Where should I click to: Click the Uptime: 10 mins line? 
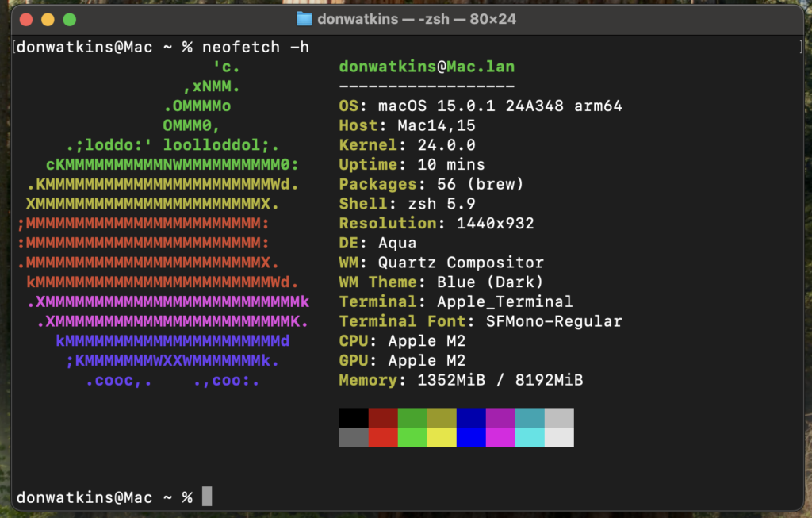(412, 165)
